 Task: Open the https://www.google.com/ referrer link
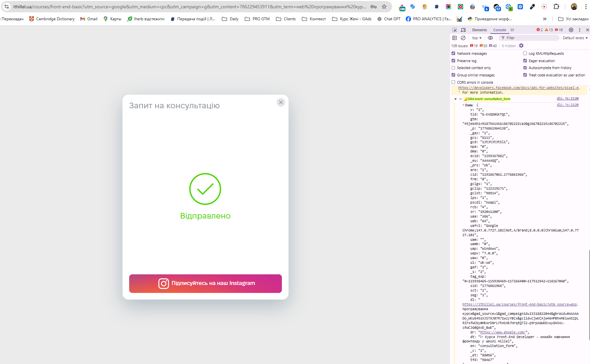(x=503, y=332)
